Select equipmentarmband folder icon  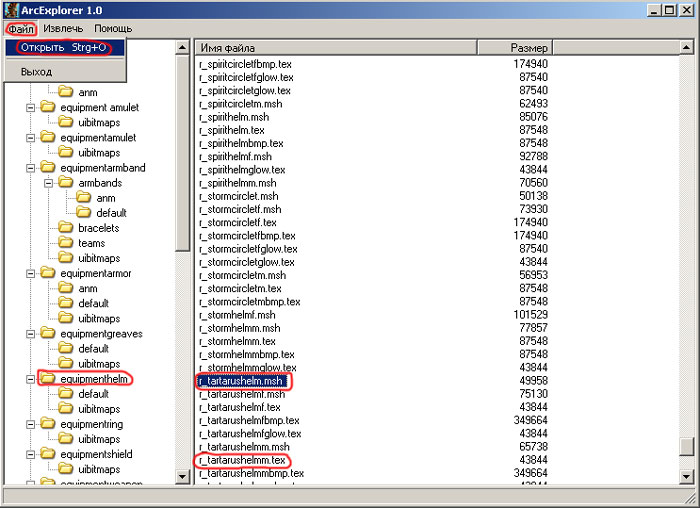(48, 167)
